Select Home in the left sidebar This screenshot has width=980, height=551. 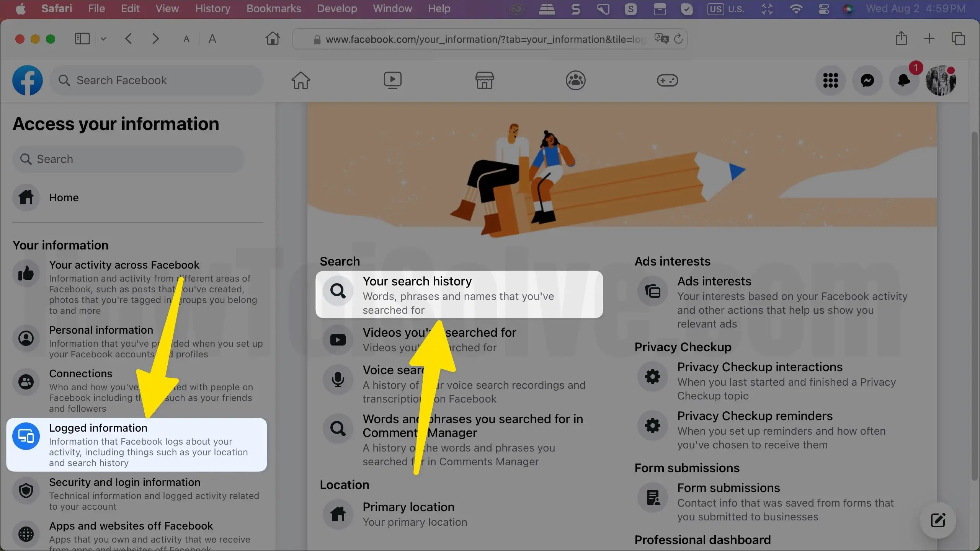64,198
